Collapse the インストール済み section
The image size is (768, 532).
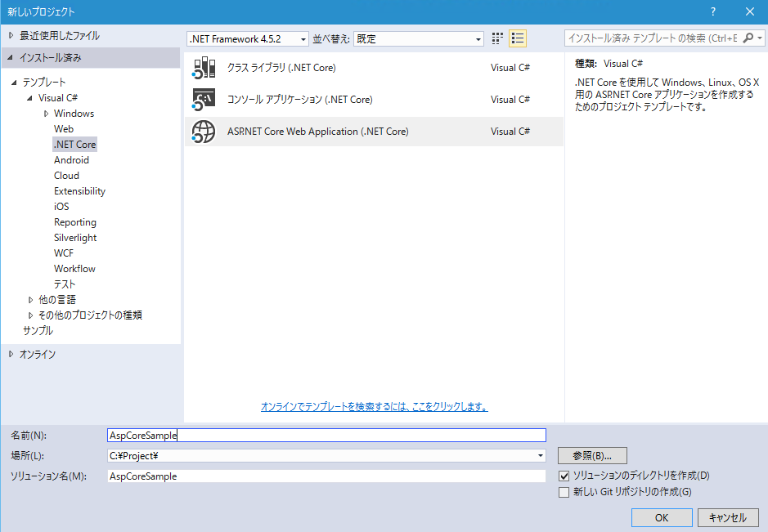[11, 58]
